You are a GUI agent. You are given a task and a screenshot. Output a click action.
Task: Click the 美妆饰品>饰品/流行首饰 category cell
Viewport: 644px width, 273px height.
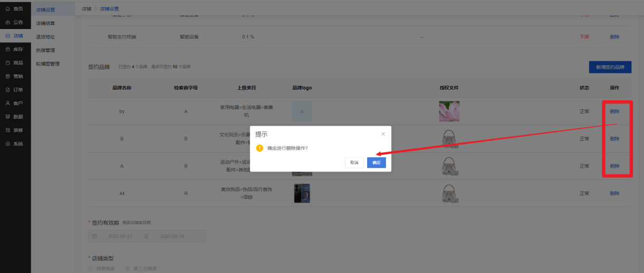click(246, 193)
